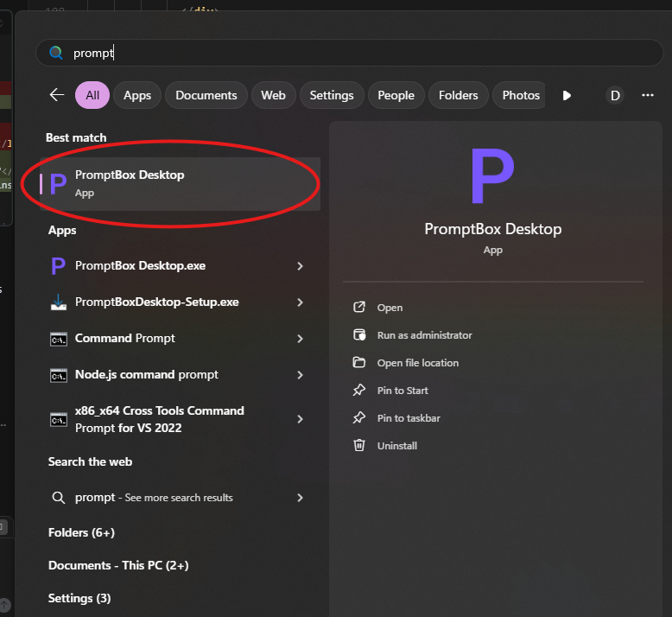Choose Pin to Start
The width and height of the screenshot is (672, 617).
(403, 391)
